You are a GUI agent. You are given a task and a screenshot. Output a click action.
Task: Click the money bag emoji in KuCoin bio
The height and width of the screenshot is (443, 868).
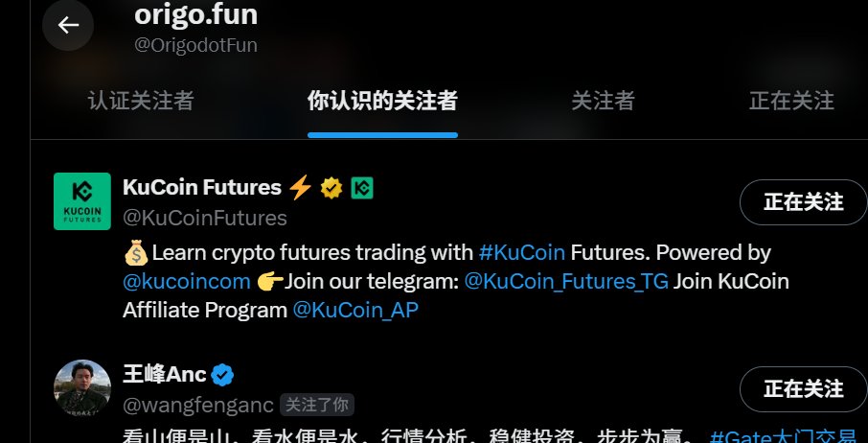(136, 253)
